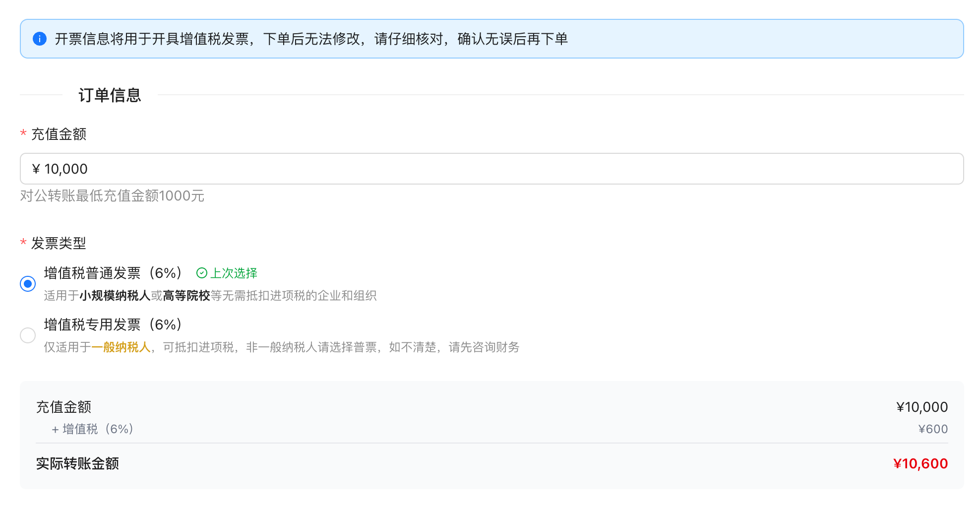Click the 增值税普通发票（6%）option label
980x510 pixels.
point(114,273)
